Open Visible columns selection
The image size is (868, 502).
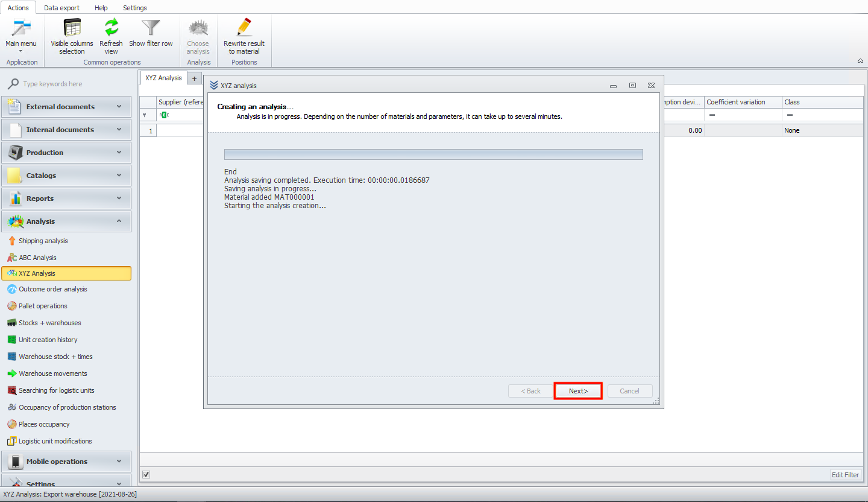coord(72,37)
